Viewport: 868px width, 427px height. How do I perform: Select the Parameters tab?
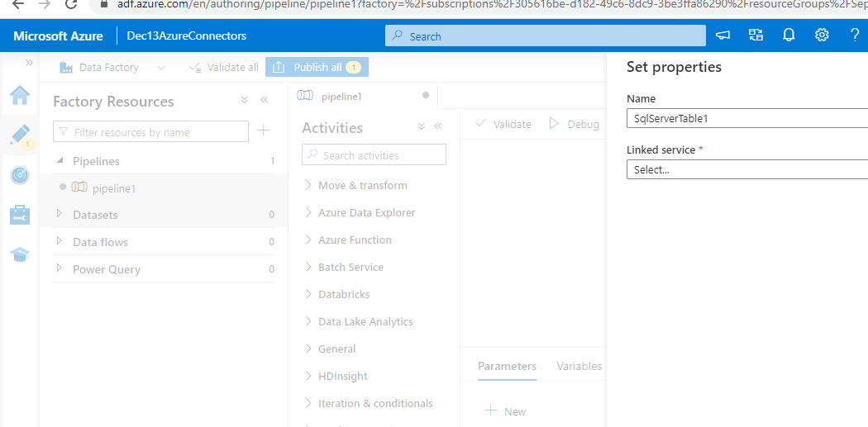[507, 366]
